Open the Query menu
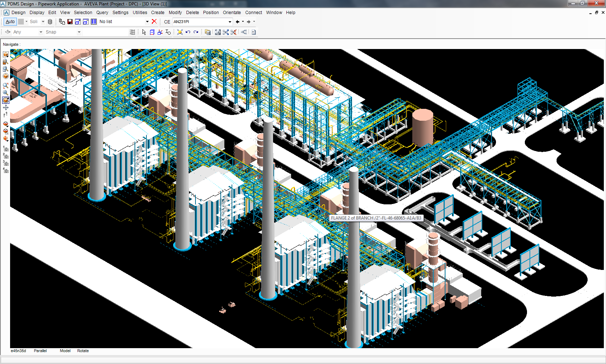Image resolution: width=606 pixels, height=364 pixels. pyautogui.click(x=102, y=12)
